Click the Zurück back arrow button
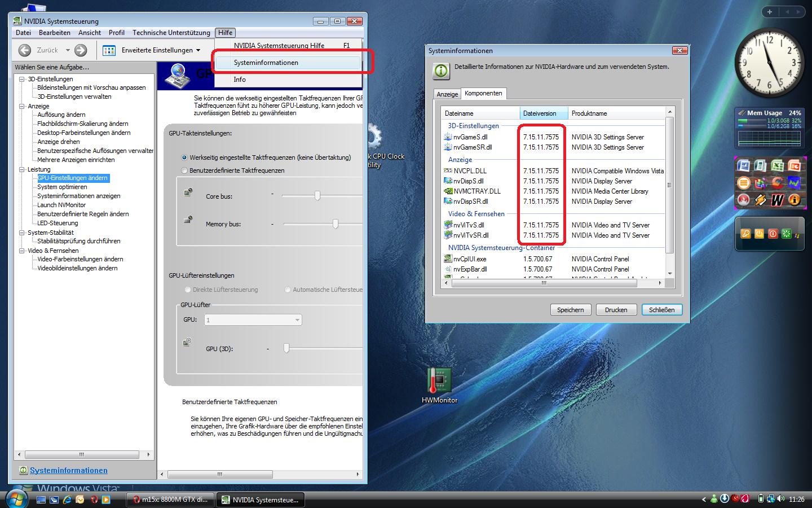This screenshot has height=508, width=812. [25, 50]
